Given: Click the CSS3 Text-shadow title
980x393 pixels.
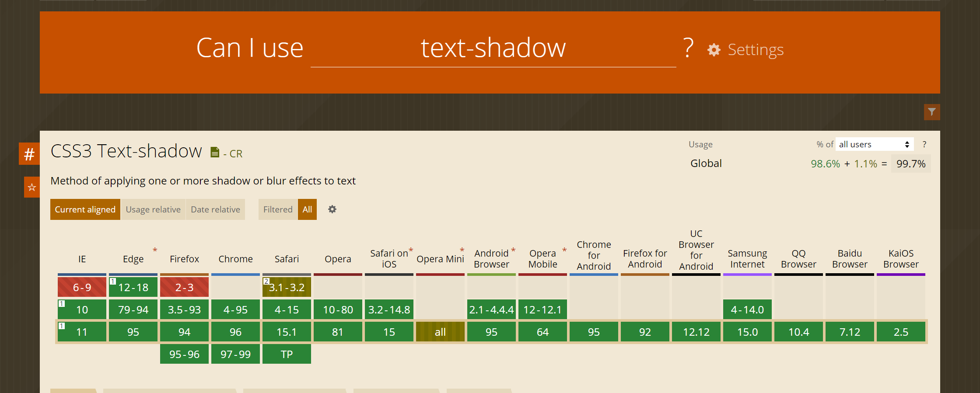Looking at the screenshot, I should pos(126,151).
